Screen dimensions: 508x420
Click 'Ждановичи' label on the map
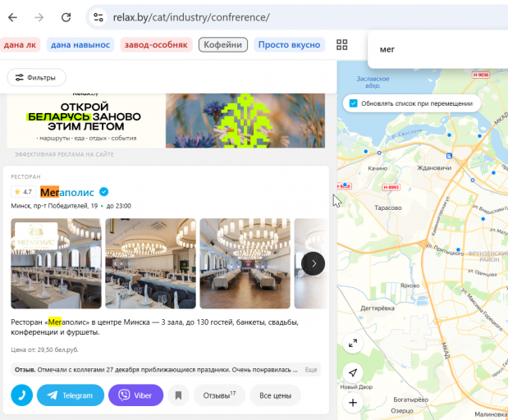pos(434,167)
